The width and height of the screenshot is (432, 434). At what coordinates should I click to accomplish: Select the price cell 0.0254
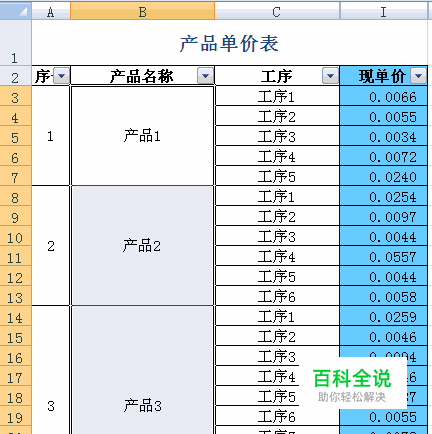tap(383, 196)
